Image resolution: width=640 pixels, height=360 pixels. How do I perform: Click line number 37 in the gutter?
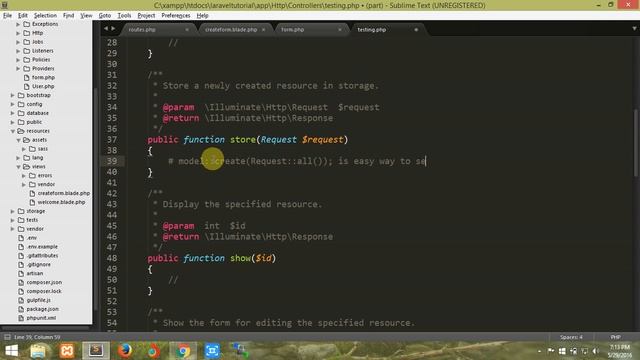(112, 140)
